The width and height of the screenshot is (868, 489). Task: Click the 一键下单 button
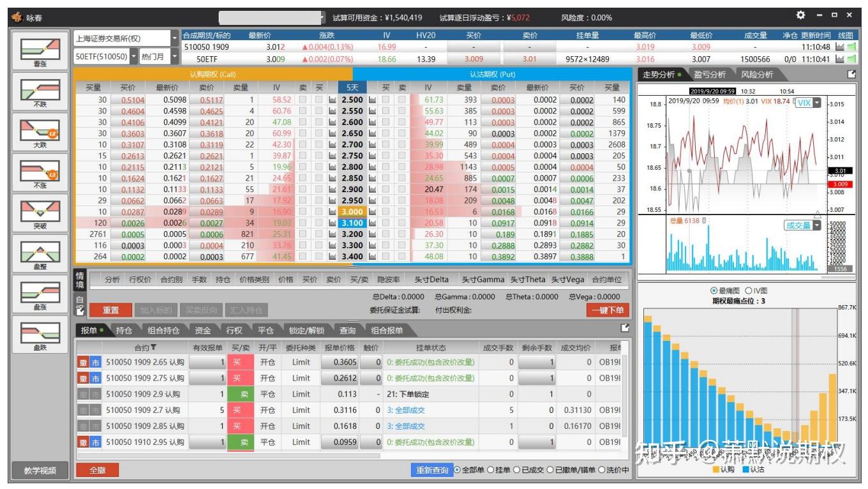pos(608,310)
